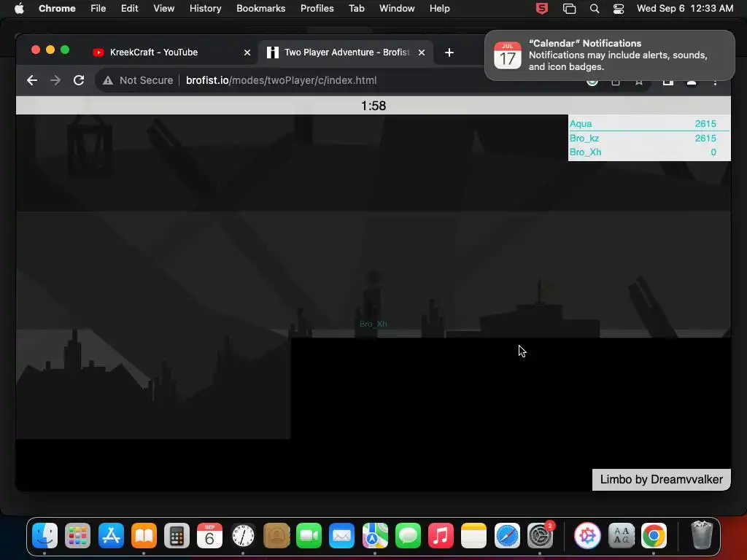Launch App Store from the Dock

(x=111, y=536)
